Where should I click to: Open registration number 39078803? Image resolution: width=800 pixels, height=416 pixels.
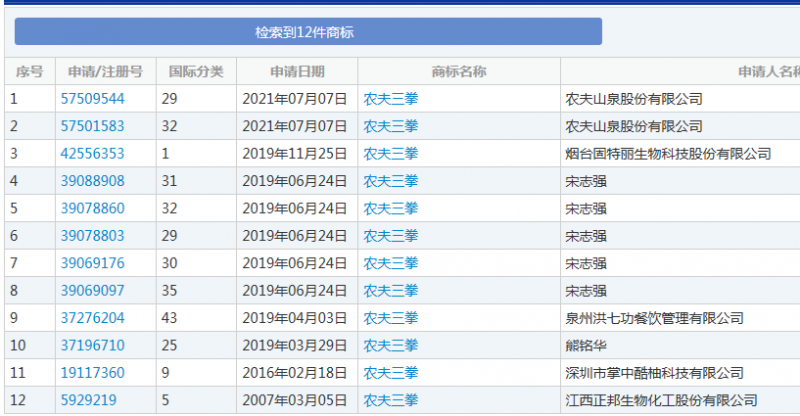tap(92, 236)
